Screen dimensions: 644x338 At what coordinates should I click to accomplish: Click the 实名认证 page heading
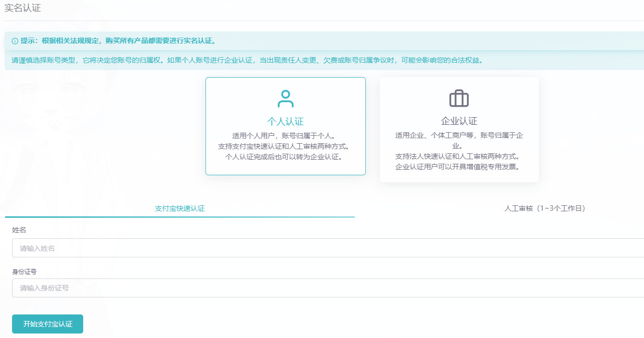(x=23, y=8)
